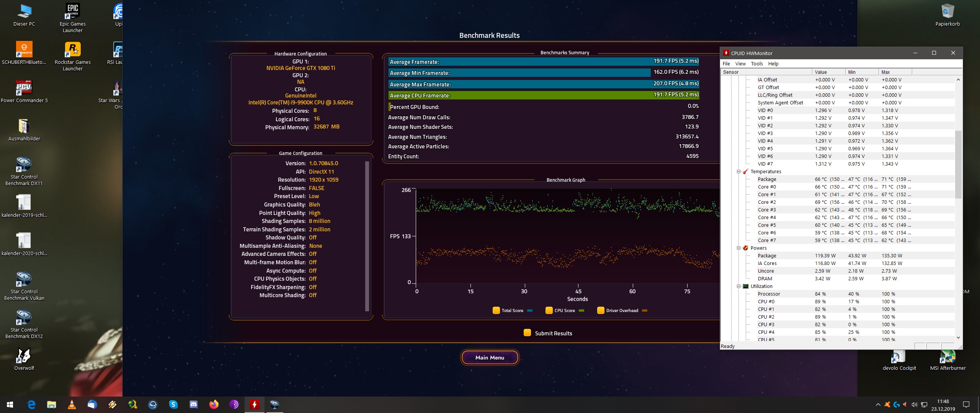Open the Tools menu in HWMonitor

pyautogui.click(x=756, y=63)
